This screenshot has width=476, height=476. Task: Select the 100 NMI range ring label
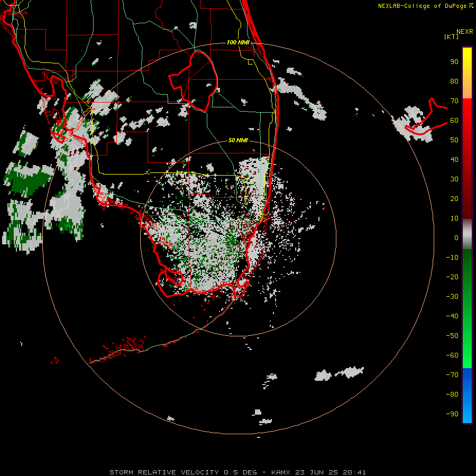238,42
